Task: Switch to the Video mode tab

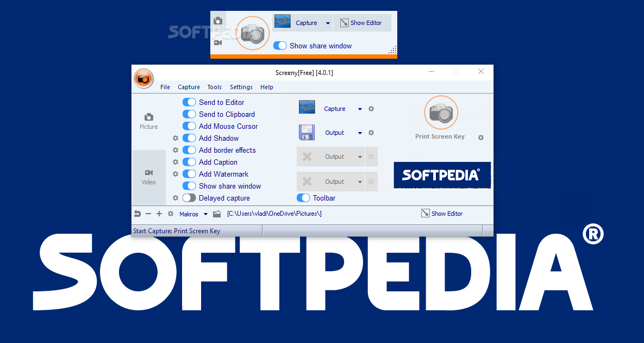Action: coord(149,177)
